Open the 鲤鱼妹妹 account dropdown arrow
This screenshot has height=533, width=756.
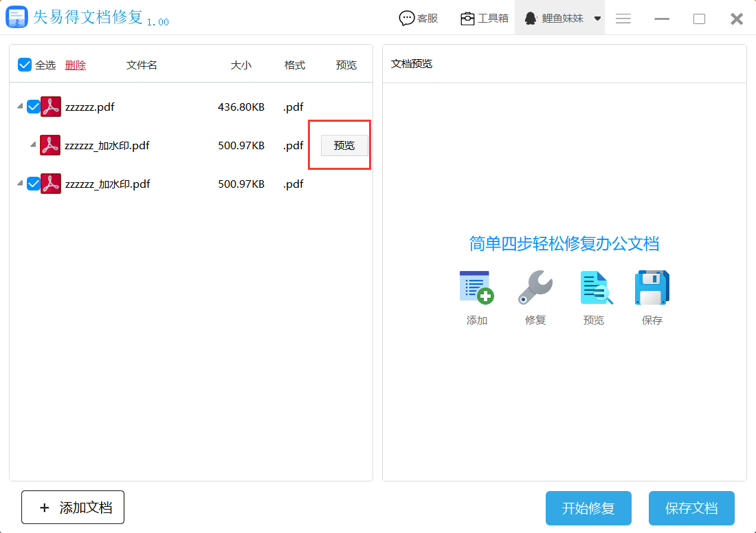[x=597, y=19]
